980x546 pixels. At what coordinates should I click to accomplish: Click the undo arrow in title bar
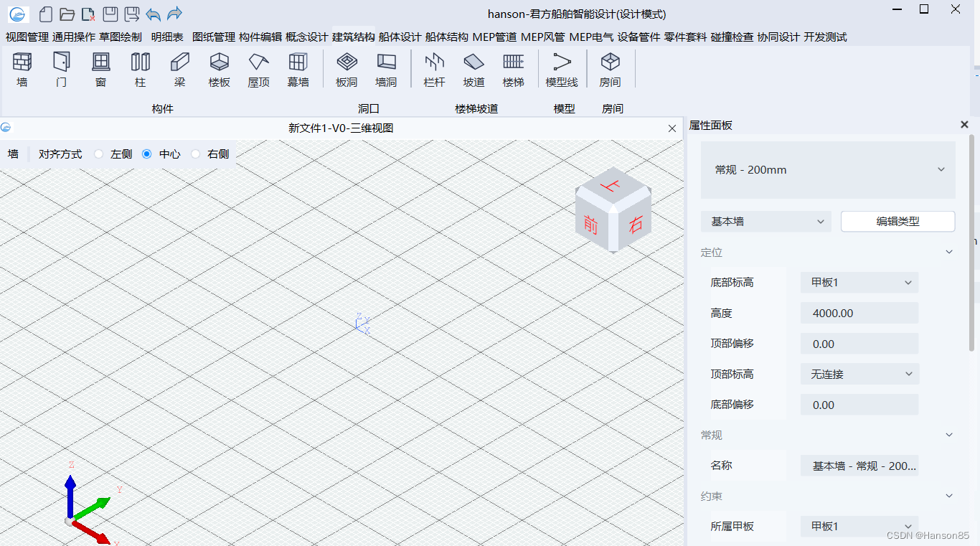pos(153,14)
